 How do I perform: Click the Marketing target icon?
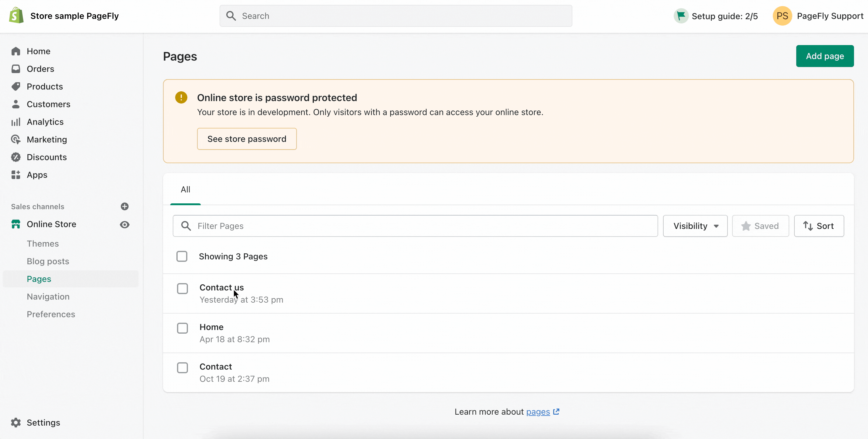[16, 140]
